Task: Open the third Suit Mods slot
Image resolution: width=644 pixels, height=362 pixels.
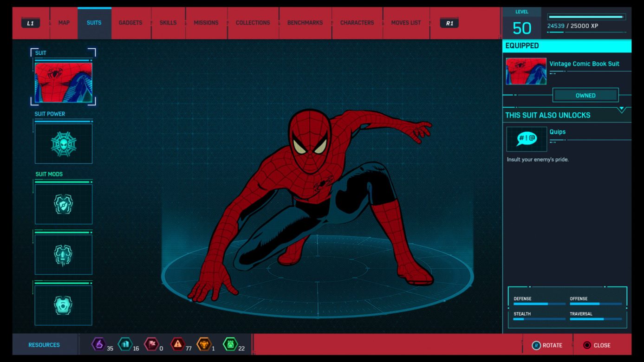Action: 64,305
